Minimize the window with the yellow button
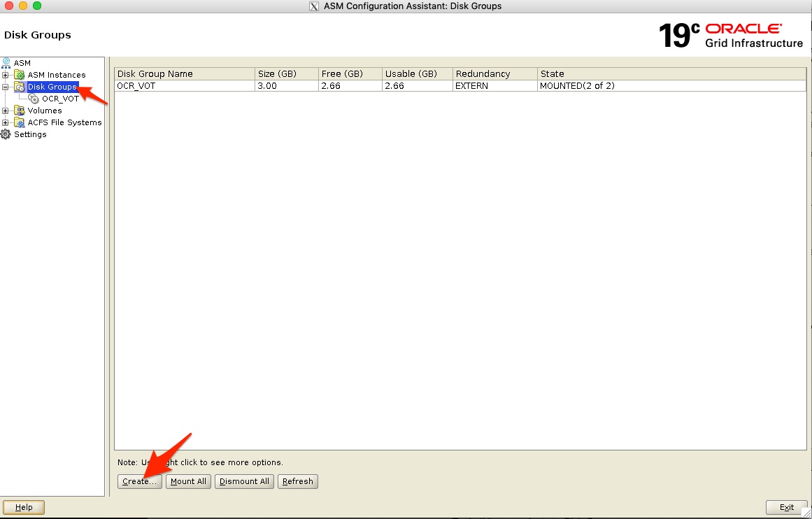Screen dimensions: 812x519 [23, 6]
